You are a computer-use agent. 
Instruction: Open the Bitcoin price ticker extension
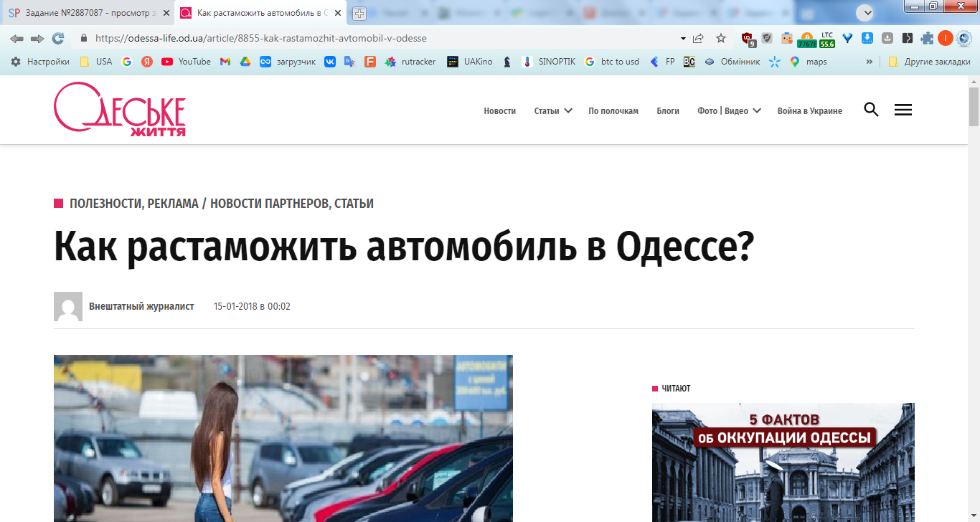pos(806,39)
